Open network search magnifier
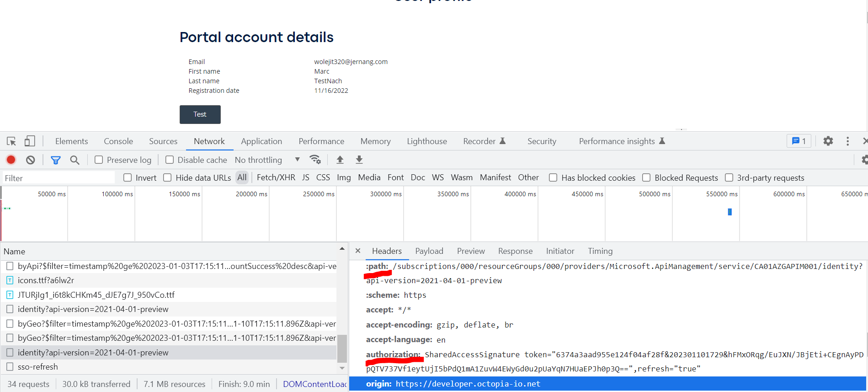 coord(75,160)
